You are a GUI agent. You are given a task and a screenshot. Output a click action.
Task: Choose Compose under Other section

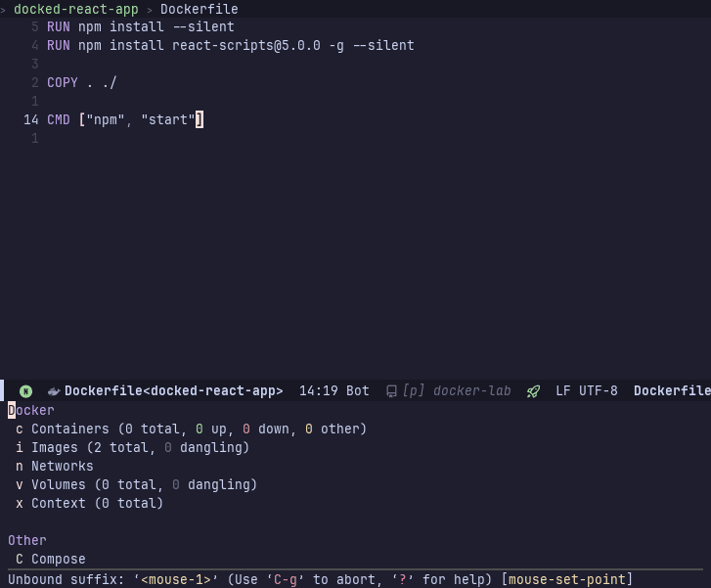click(58, 559)
